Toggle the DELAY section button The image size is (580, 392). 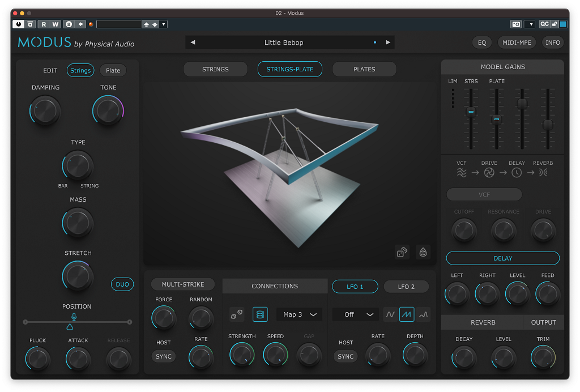[x=503, y=258]
